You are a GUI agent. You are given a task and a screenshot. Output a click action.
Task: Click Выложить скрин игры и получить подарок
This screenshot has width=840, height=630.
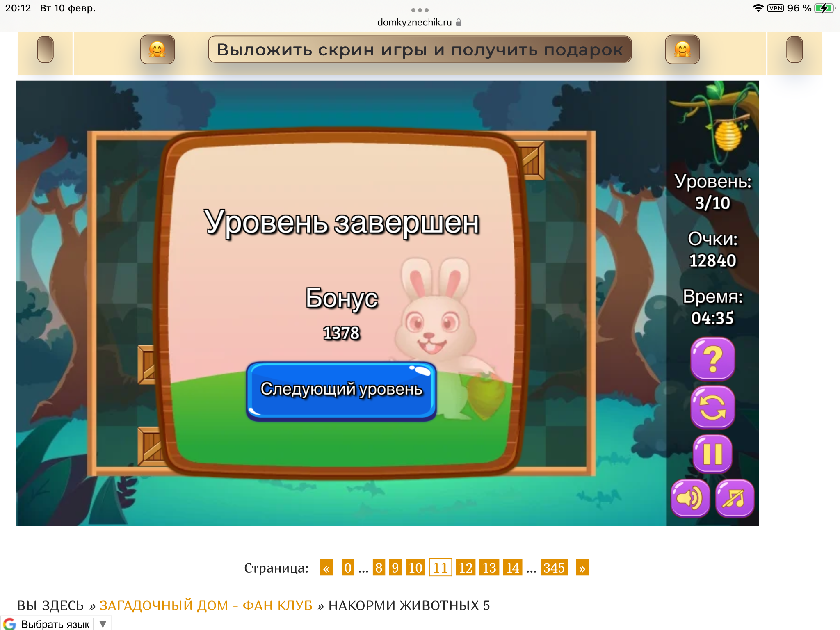[x=420, y=50]
